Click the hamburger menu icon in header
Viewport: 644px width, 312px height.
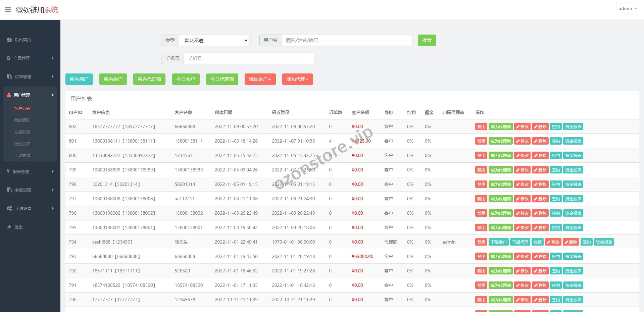(x=8, y=10)
